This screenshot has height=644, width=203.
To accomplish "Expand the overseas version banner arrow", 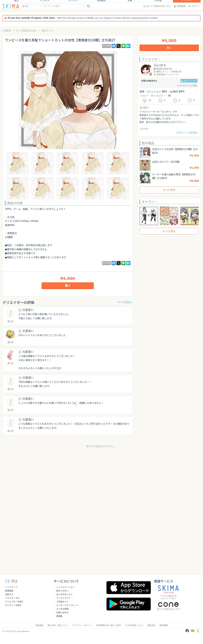I will (198, 18).
